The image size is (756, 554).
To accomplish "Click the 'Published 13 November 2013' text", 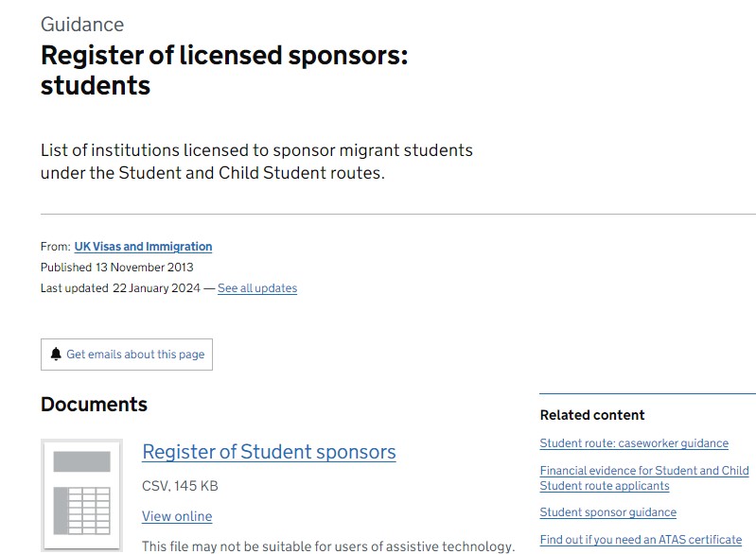I will [x=116, y=268].
